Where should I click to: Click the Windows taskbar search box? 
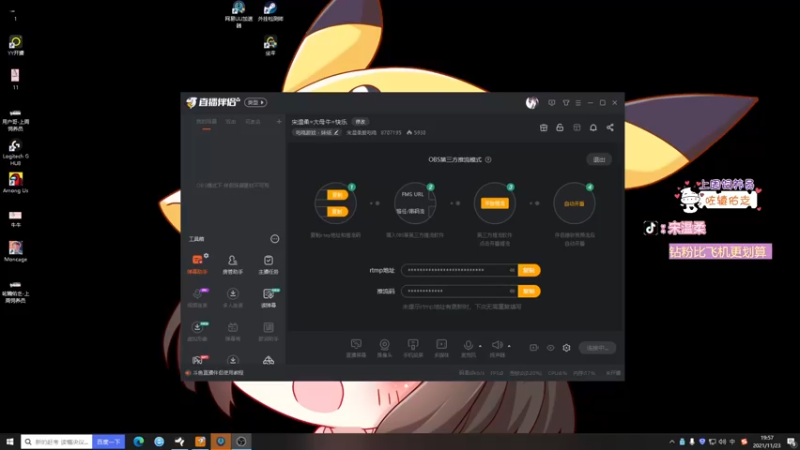pyautogui.click(x=57, y=442)
